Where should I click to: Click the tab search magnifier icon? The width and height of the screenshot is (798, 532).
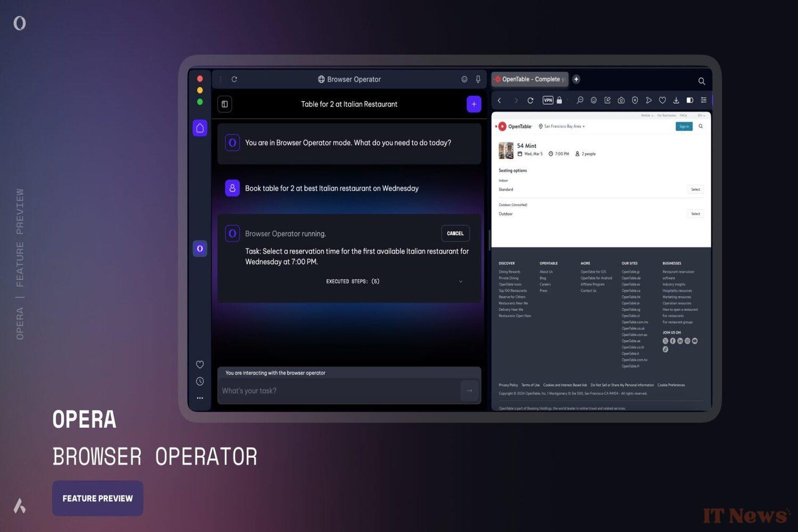pos(702,81)
